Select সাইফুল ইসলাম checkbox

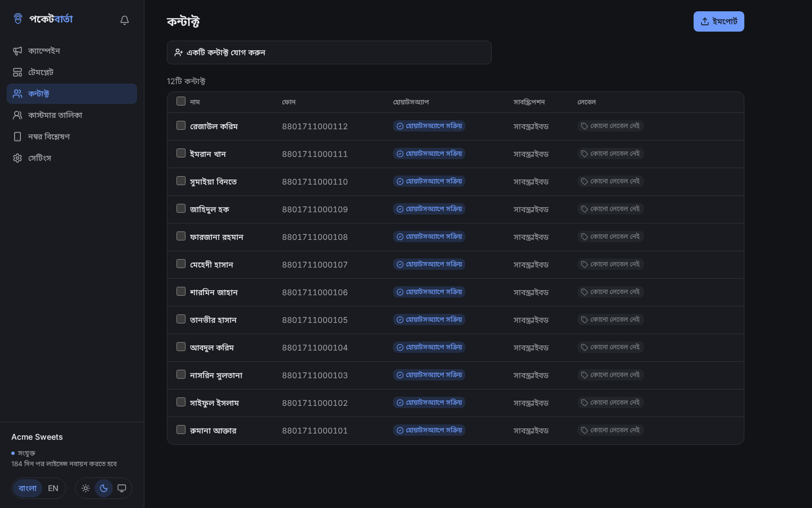pos(181,402)
